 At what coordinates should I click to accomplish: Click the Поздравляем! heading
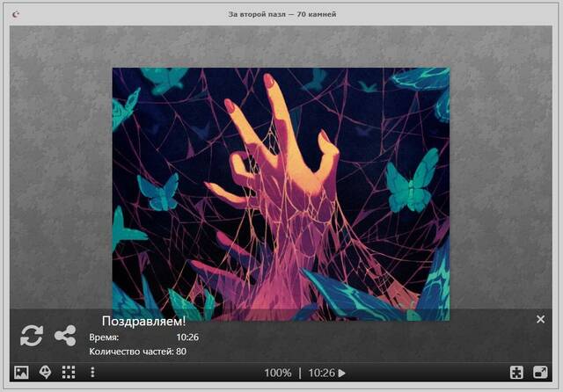(x=144, y=321)
